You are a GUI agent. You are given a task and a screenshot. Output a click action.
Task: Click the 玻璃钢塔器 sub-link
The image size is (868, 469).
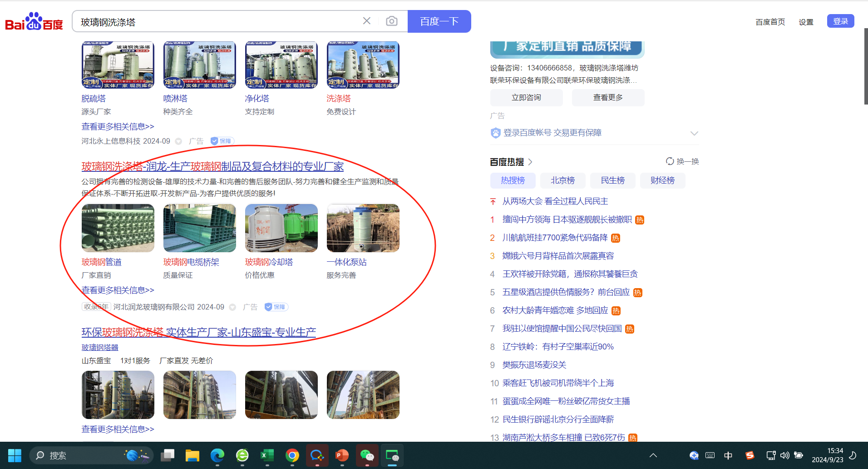click(100, 347)
